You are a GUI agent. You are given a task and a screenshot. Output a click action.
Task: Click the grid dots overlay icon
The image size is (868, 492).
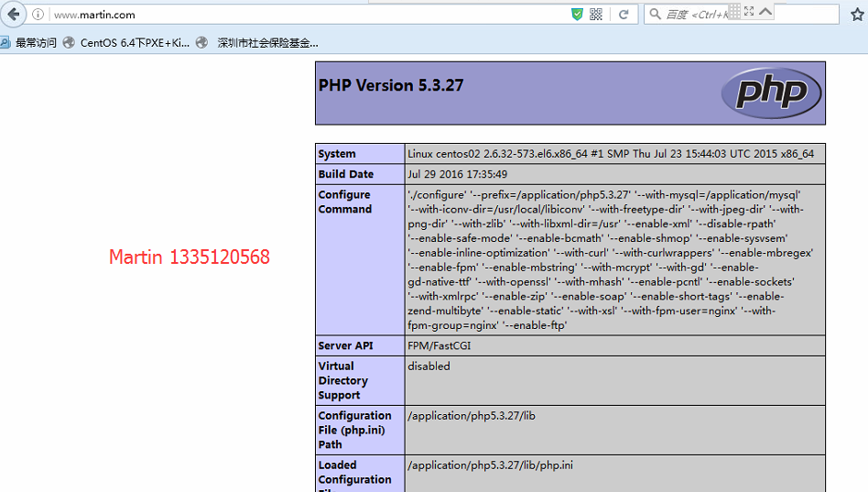(734, 10)
